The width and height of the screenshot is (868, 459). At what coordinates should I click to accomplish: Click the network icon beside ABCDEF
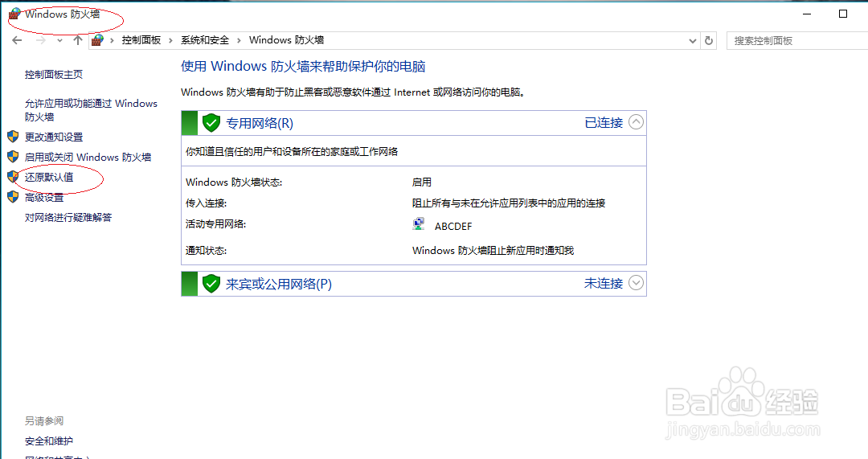[x=419, y=223]
